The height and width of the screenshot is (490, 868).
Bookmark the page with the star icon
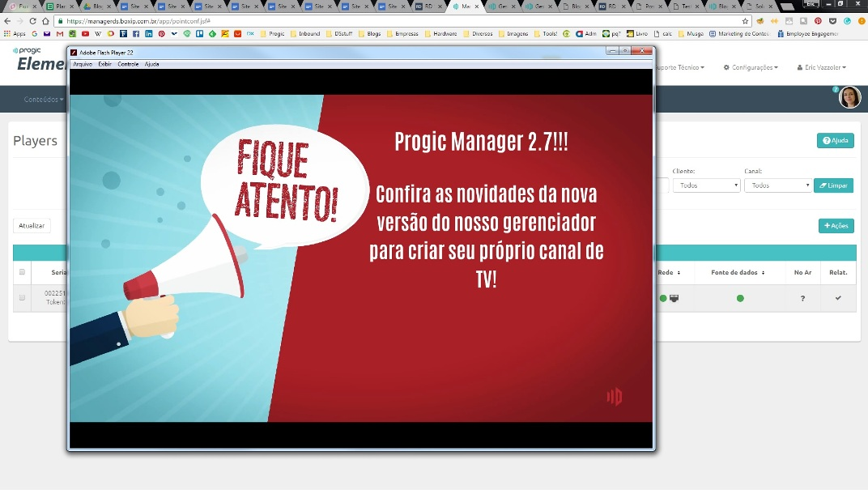[x=745, y=21]
